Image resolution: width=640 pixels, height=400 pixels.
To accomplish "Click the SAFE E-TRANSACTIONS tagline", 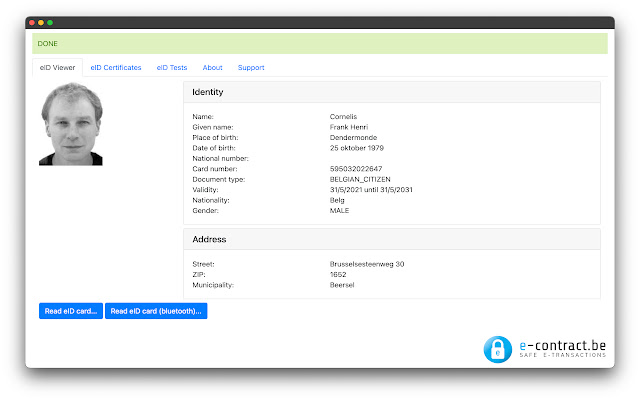I will coord(562,355).
